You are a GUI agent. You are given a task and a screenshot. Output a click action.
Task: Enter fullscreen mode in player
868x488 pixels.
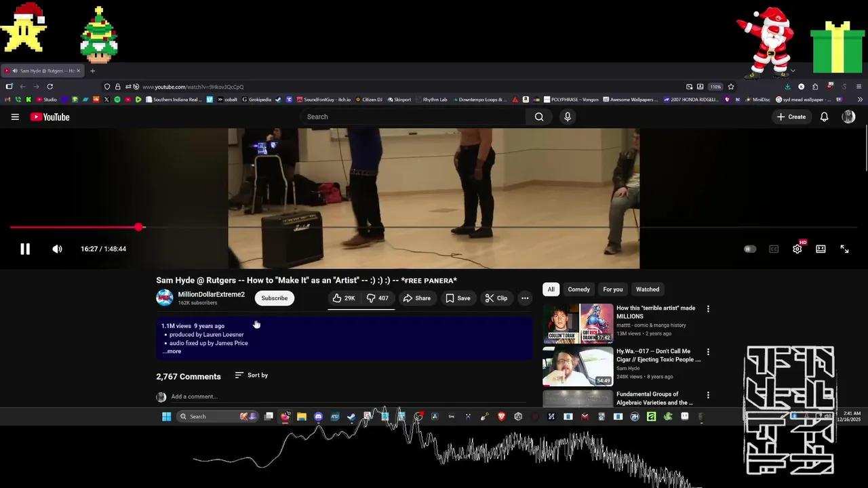pos(844,249)
